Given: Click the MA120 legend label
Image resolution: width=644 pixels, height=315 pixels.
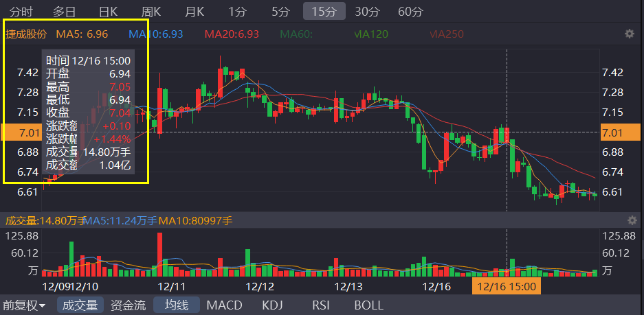Looking at the screenshot, I should tap(371, 34).
